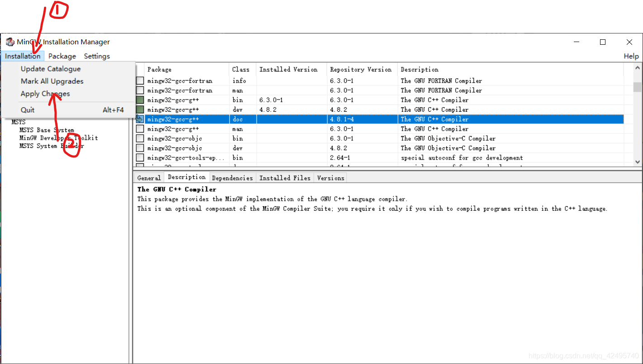
Task: Minimize the MinGW Installation Manager window
Action: pos(577,42)
